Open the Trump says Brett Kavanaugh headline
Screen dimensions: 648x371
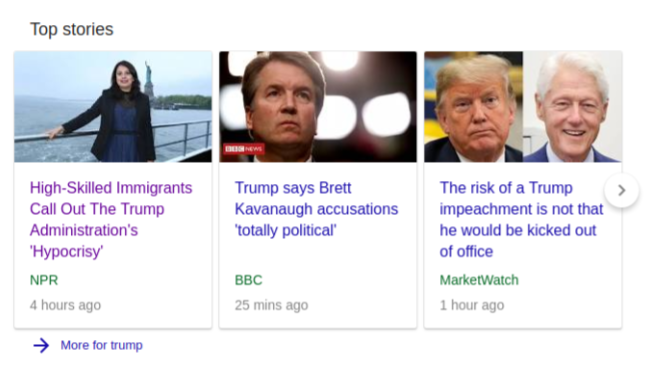pyautogui.click(x=316, y=209)
